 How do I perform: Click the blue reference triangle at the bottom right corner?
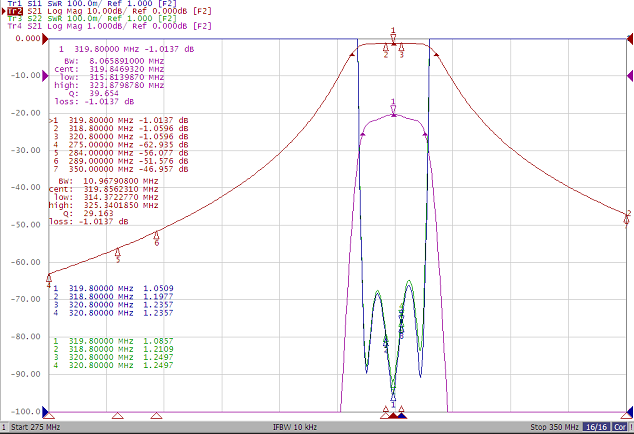pyautogui.click(x=630, y=412)
